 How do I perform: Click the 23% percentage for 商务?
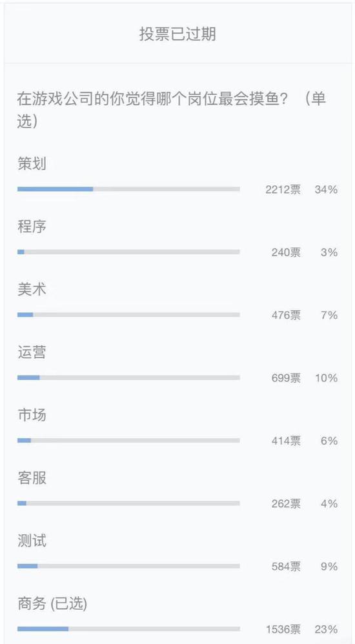(x=326, y=629)
